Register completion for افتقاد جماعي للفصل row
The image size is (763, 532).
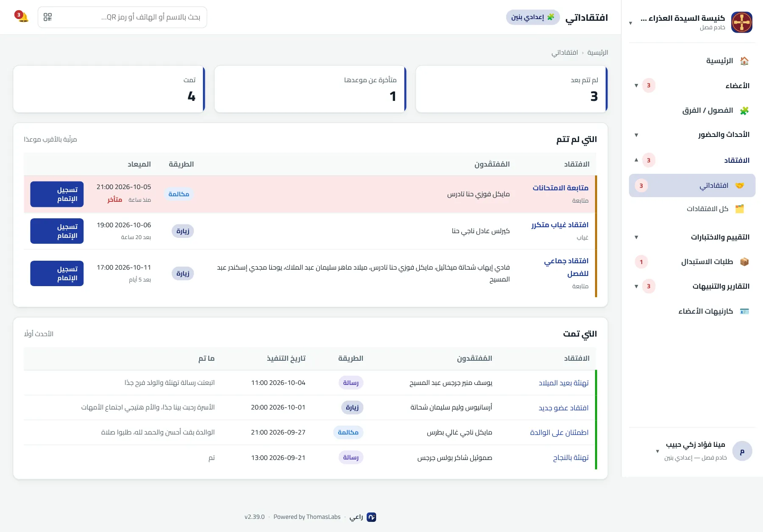click(57, 273)
